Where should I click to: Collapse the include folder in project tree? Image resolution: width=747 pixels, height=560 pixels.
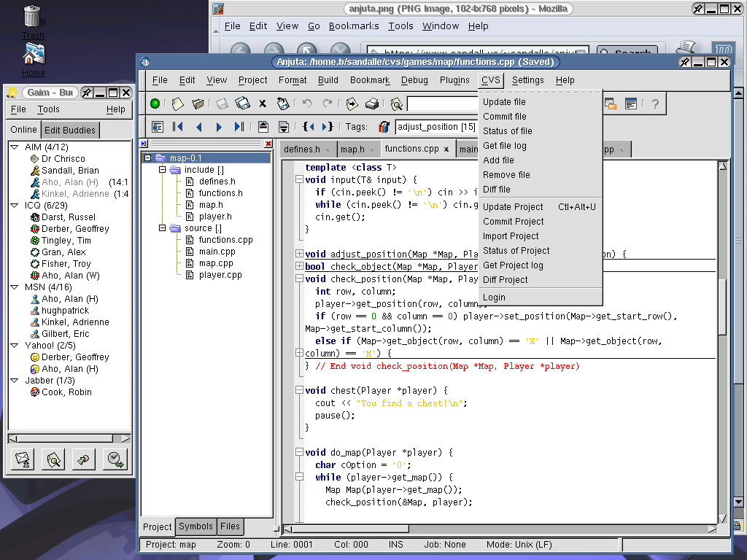pyautogui.click(x=163, y=170)
